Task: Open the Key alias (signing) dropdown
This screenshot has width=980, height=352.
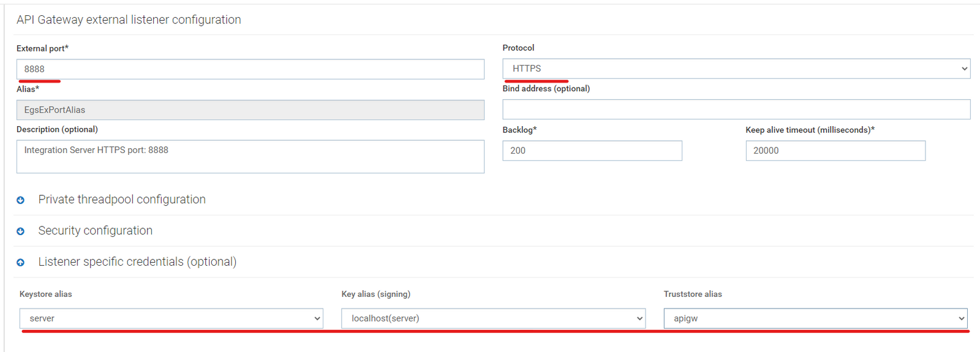Action: pyautogui.click(x=493, y=318)
